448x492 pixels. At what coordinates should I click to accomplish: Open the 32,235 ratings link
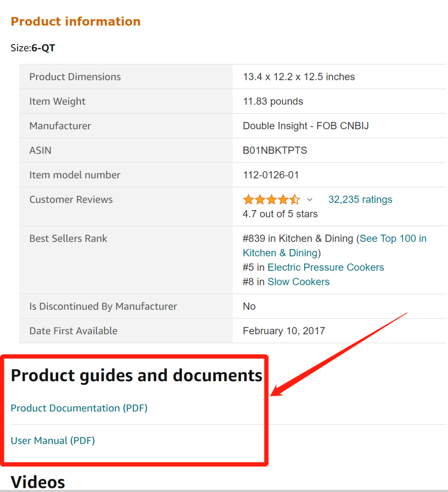tap(360, 199)
